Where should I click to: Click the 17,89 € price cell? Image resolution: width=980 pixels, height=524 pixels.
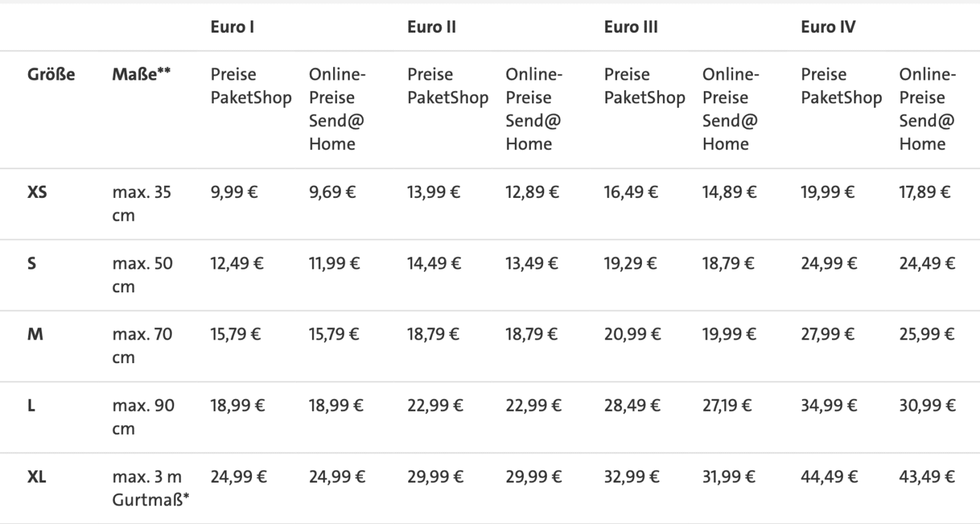(x=924, y=192)
